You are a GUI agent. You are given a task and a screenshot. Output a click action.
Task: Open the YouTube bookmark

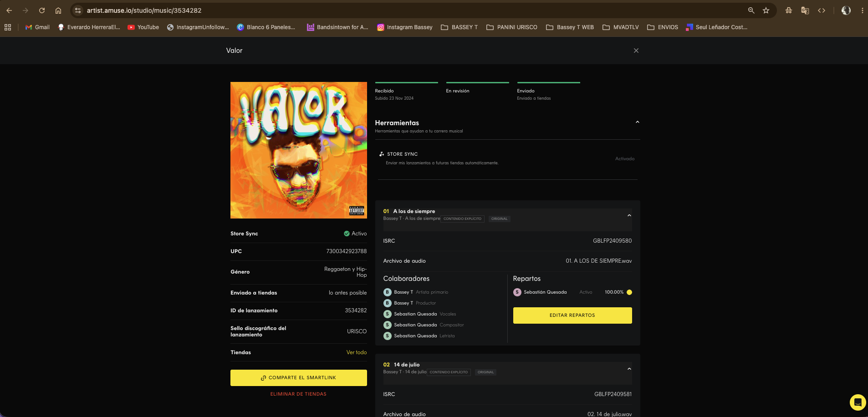coord(143,27)
